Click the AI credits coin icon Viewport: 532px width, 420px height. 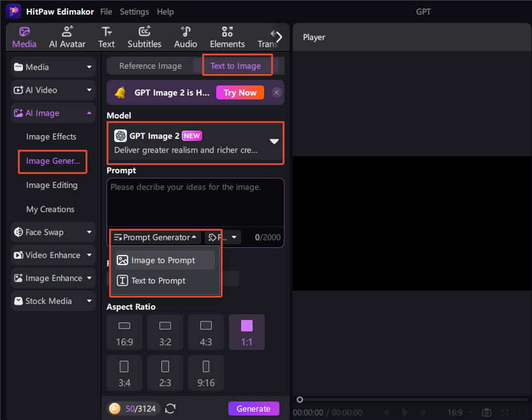click(115, 409)
